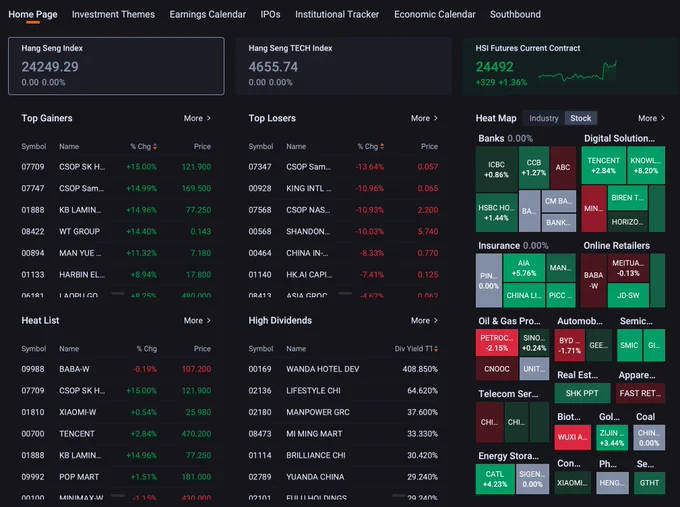
Task: Open More for Top Losers
Action: pyautogui.click(x=424, y=118)
